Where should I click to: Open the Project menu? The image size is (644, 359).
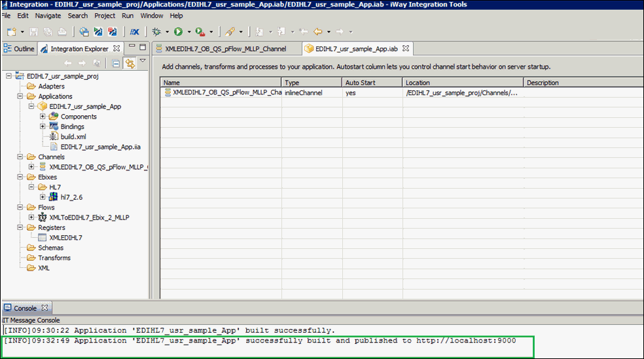click(105, 16)
